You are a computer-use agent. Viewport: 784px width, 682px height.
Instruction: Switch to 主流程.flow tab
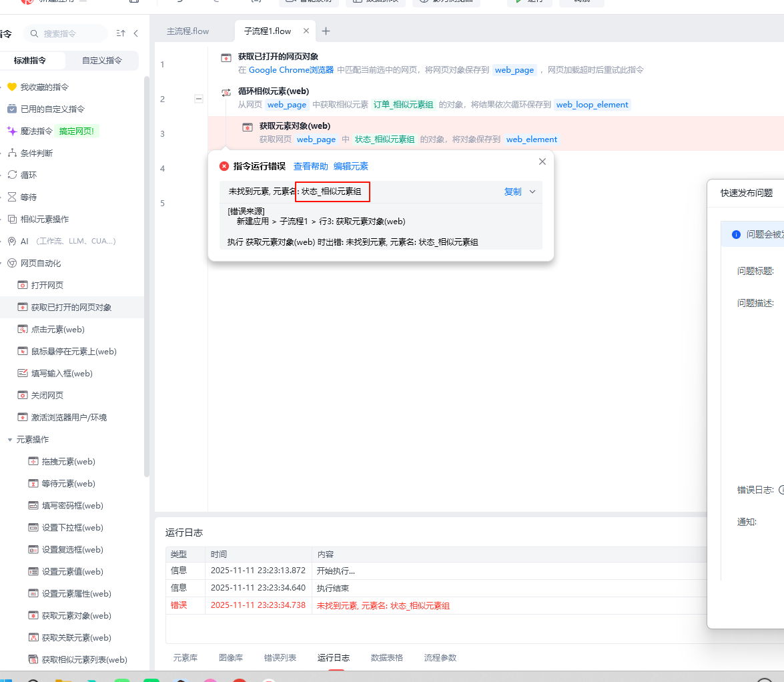pyautogui.click(x=188, y=31)
